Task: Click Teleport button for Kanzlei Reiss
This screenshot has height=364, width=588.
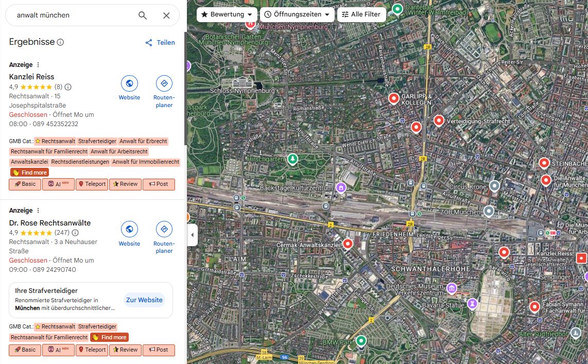Action: coord(92,184)
